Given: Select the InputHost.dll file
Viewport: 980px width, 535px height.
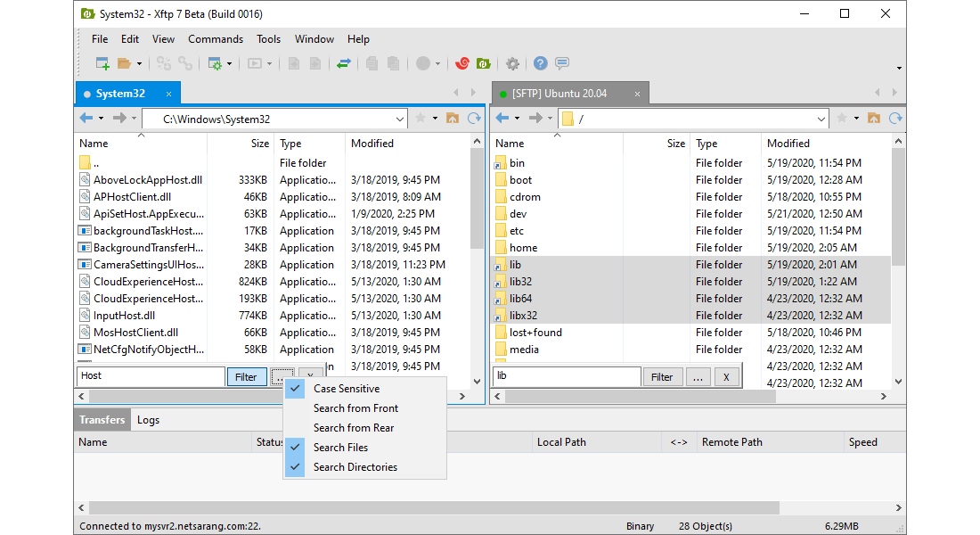Looking at the screenshot, I should (x=125, y=316).
